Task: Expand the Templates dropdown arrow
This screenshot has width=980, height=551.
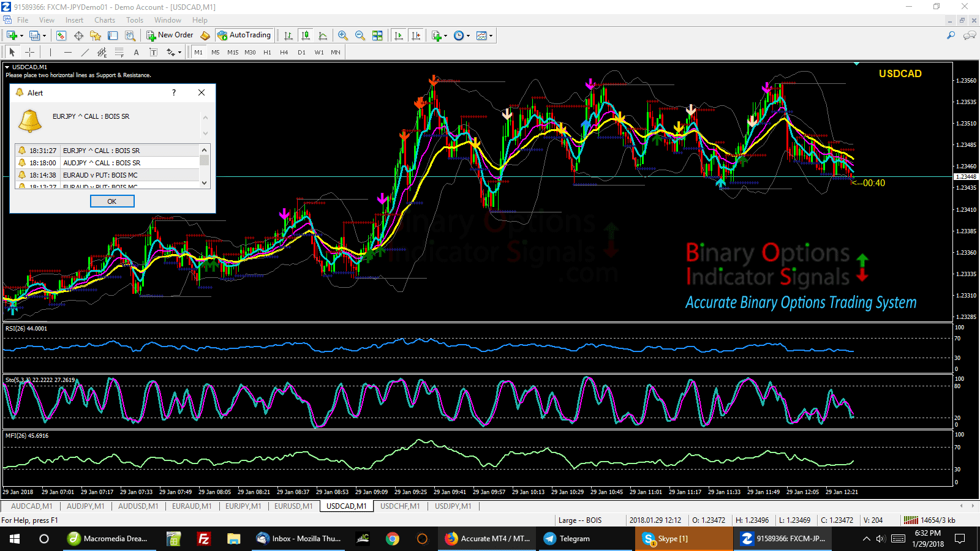Action: pos(491,36)
